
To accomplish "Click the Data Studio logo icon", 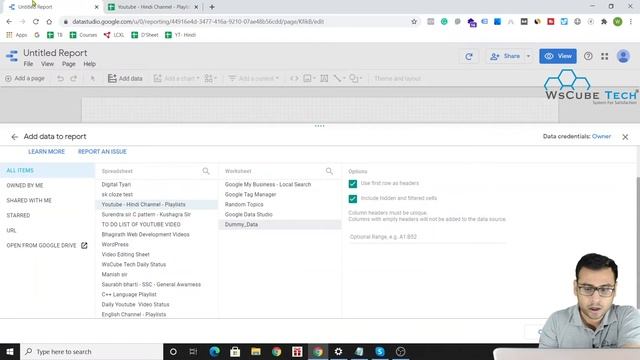I will (12, 56).
